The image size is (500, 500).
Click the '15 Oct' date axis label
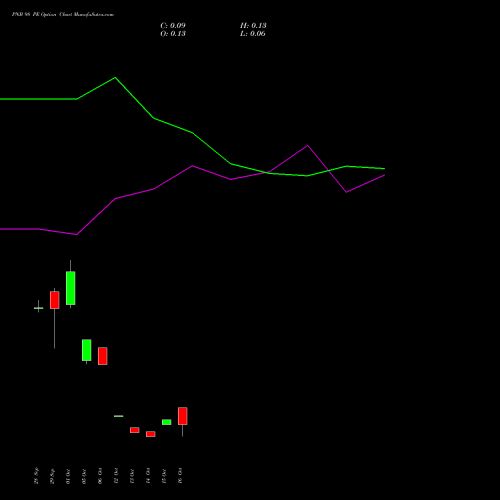(164, 476)
